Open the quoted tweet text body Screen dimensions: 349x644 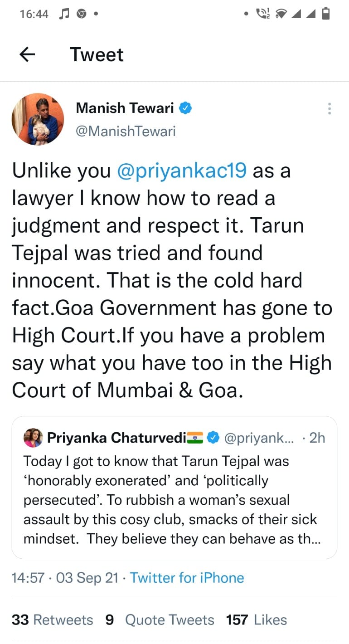click(170, 500)
